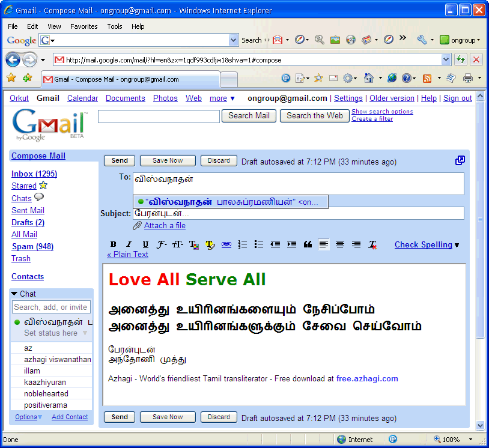Click the bottom Discard button
Screen dimensions: 489x448
(219, 417)
